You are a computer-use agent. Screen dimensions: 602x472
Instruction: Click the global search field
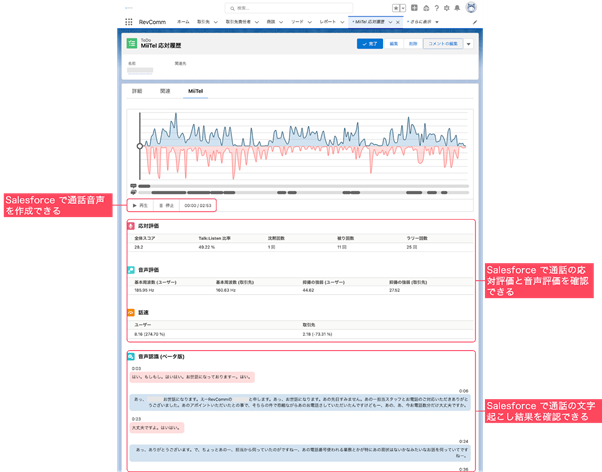[x=288, y=8]
